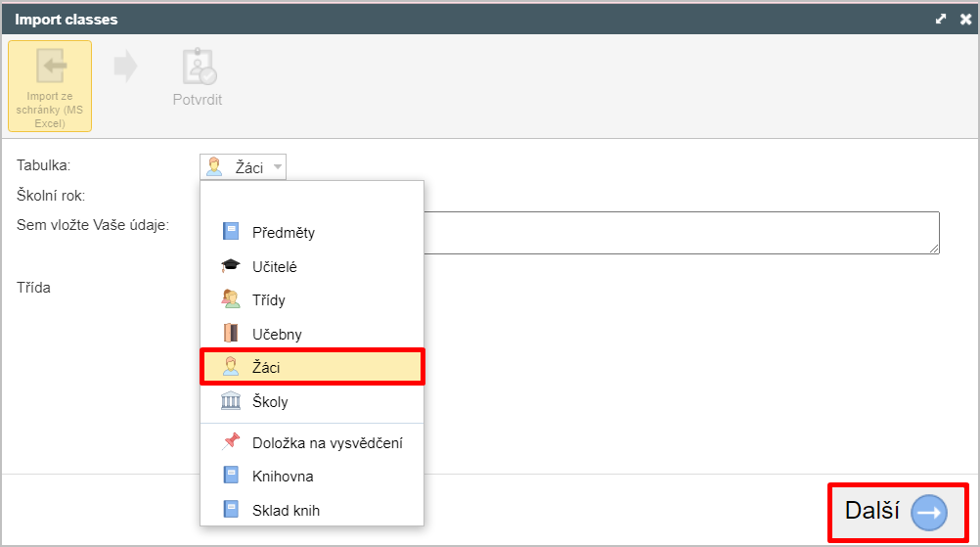Click the right arrow step icon in toolbar
This screenshot has height=547, width=980.
click(125, 66)
